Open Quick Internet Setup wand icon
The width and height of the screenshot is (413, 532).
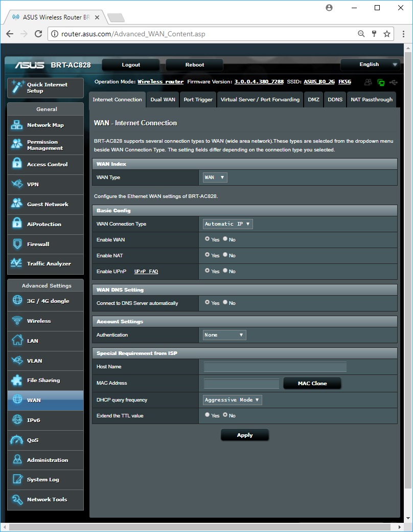(17, 87)
